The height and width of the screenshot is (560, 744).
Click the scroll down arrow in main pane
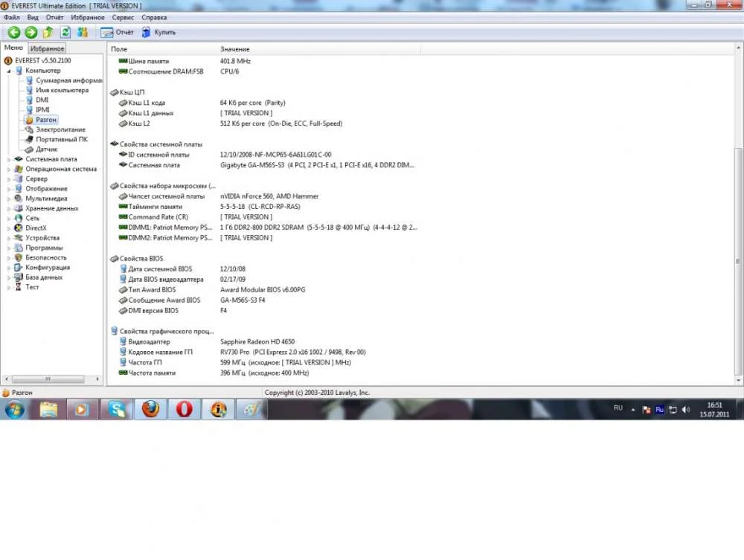pyautogui.click(x=738, y=380)
